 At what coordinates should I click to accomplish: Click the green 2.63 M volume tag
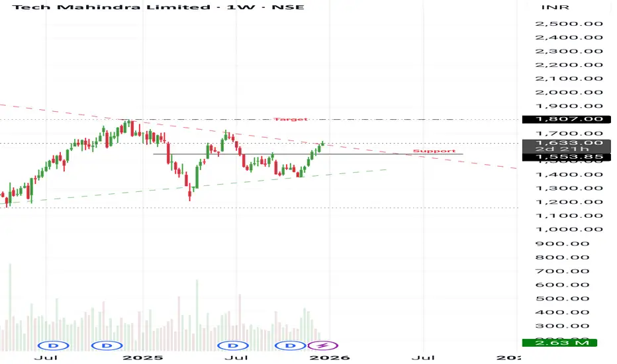[x=559, y=343]
